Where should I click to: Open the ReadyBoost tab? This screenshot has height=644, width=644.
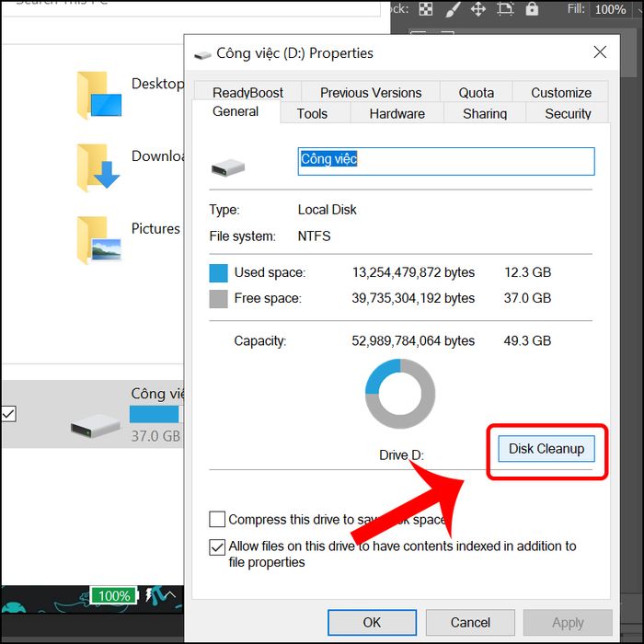[247, 92]
